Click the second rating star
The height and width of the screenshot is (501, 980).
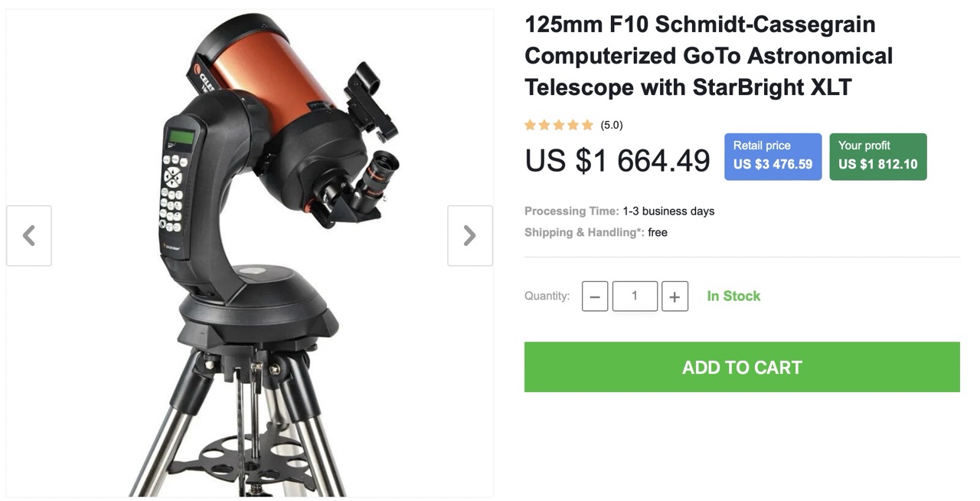(x=544, y=125)
